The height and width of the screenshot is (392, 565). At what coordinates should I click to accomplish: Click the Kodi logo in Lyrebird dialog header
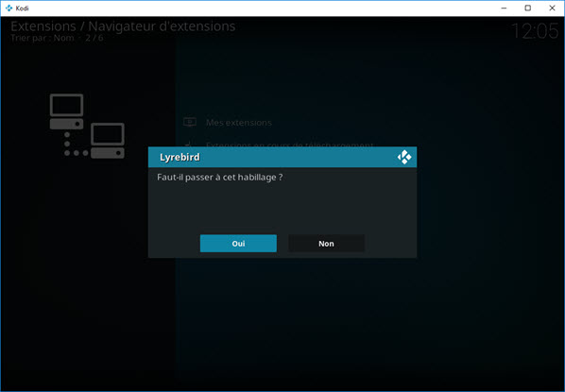pyautogui.click(x=404, y=157)
